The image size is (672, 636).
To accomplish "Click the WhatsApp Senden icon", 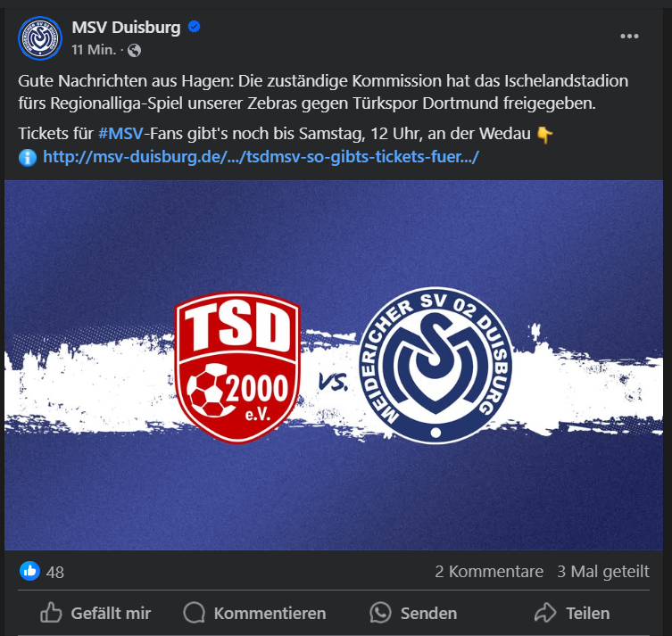I will point(380,613).
